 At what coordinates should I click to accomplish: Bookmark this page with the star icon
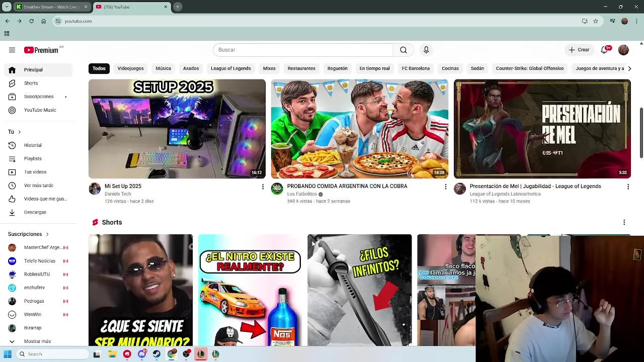point(596,21)
